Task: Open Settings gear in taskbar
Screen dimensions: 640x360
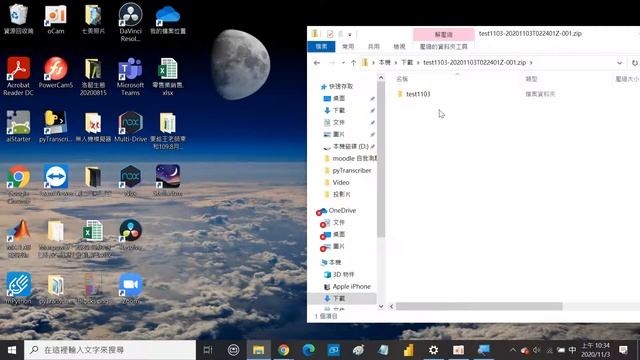Action: [433, 350]
